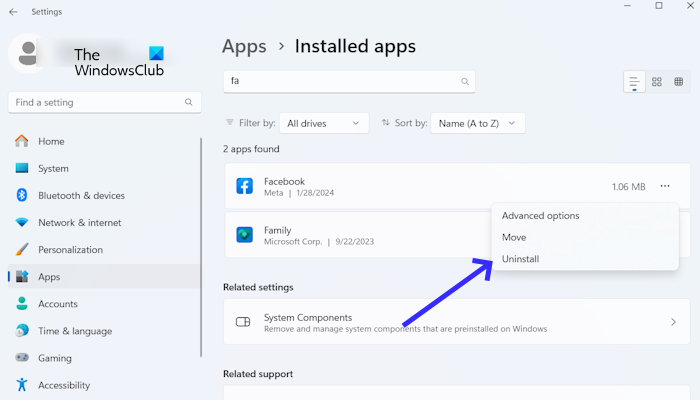Open the Sort by dropdown
This screenshot has height=400, width=700.
coord(478,123)
